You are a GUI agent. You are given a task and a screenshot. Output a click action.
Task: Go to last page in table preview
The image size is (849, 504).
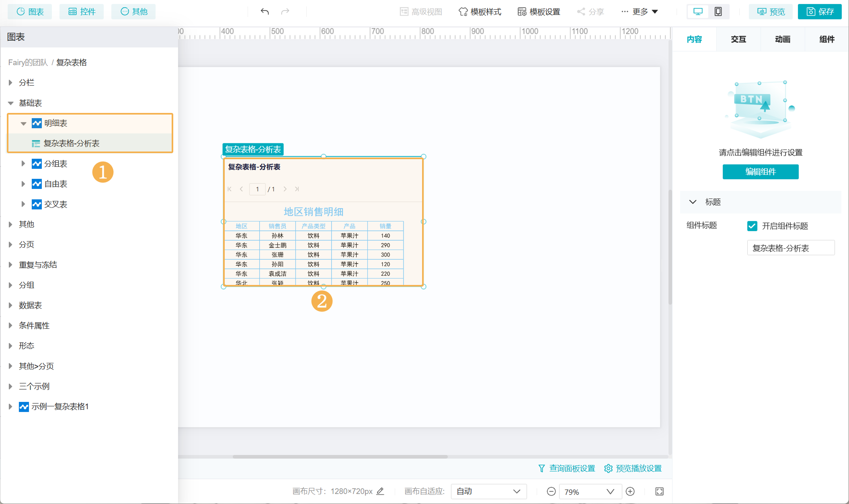pyautogui.click(x=297, y=189)
